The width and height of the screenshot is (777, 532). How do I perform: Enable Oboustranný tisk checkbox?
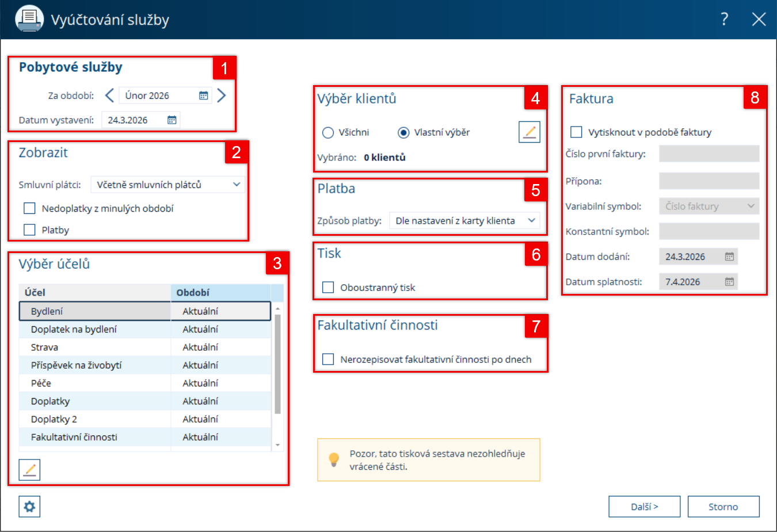[x=328, y=287]
